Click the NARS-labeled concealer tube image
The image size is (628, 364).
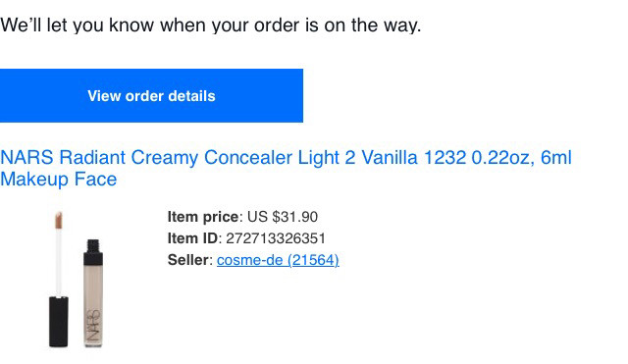click(x=93, y=293)
